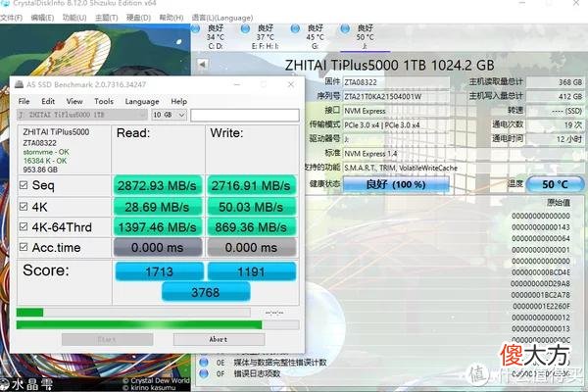Click the 50 °C temperature button
The image size is (588, 392).
pos(556,184)
